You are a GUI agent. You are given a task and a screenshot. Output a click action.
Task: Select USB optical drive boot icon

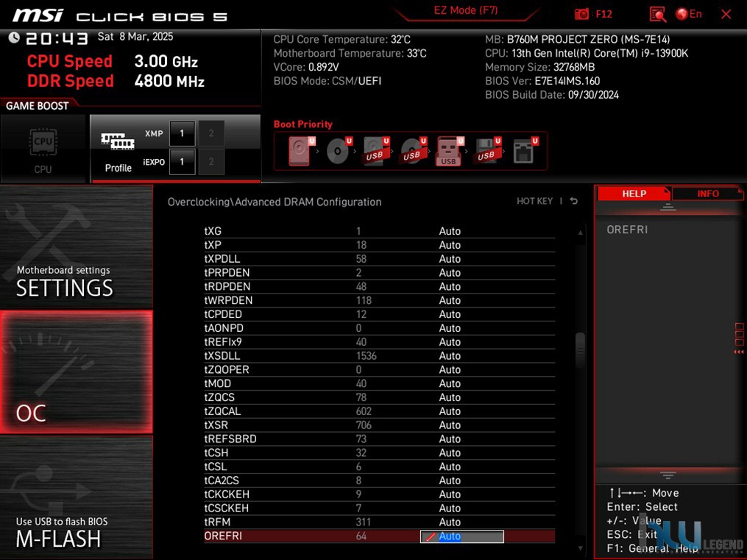coord(413,150)
